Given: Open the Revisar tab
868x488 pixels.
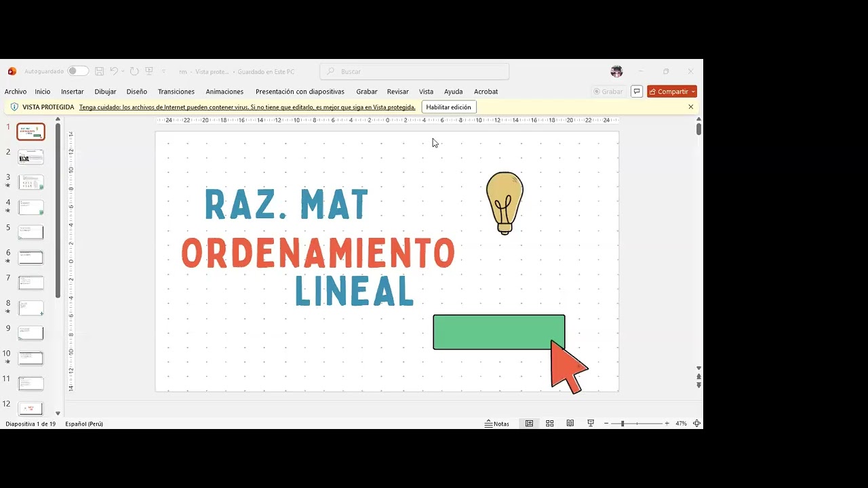Looking at the screenshot, I should (x=398, y=91).
